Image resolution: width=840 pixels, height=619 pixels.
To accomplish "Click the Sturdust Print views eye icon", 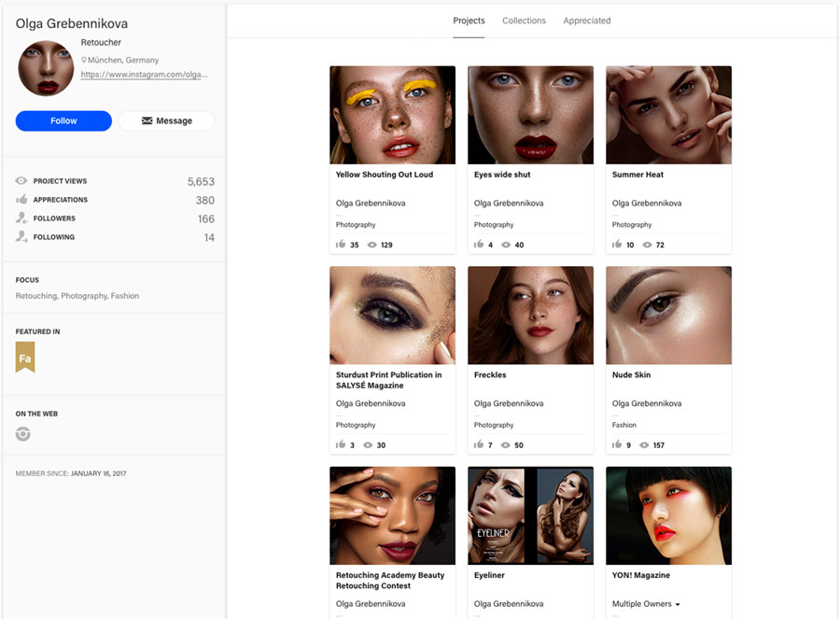I will click(368, 445).
